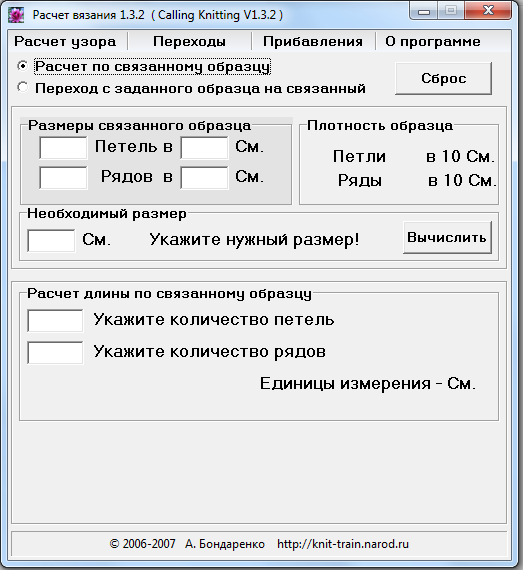Switch to the 'Переходы' tab

189,41
